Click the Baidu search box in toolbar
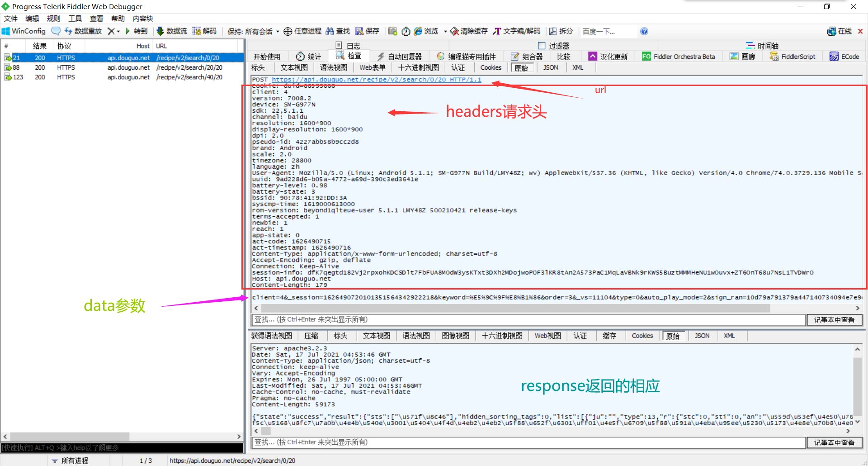 point(608,31)
